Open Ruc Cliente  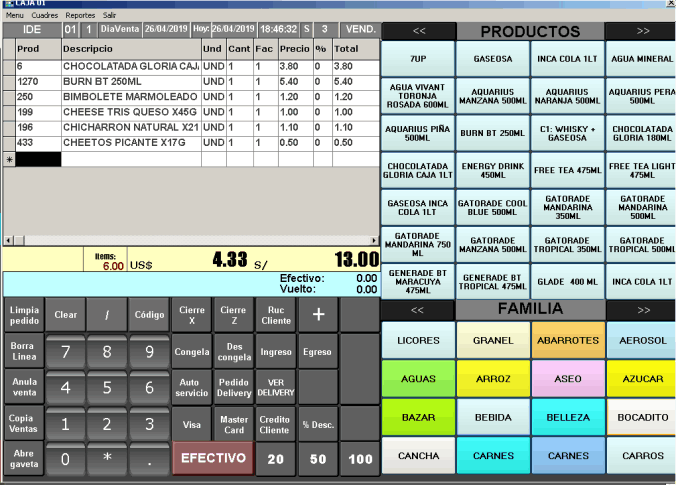pyautogui.click(x=276, y=315)
